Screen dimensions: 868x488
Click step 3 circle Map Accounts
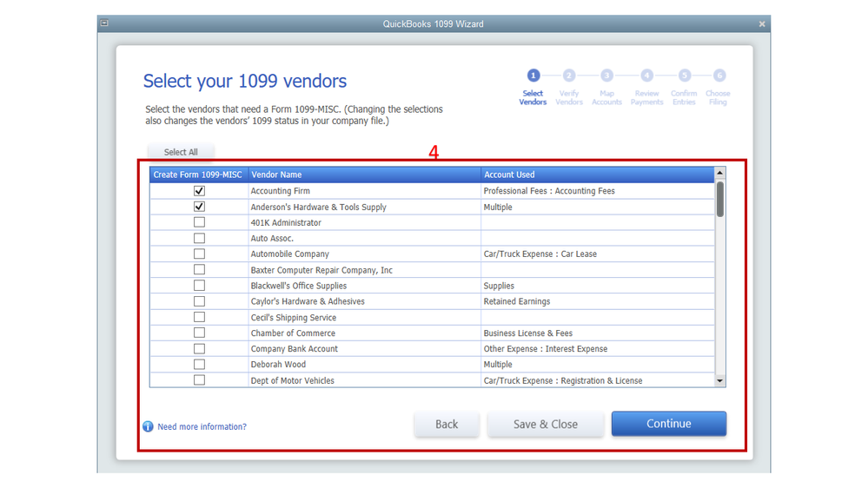click(606, 76)
